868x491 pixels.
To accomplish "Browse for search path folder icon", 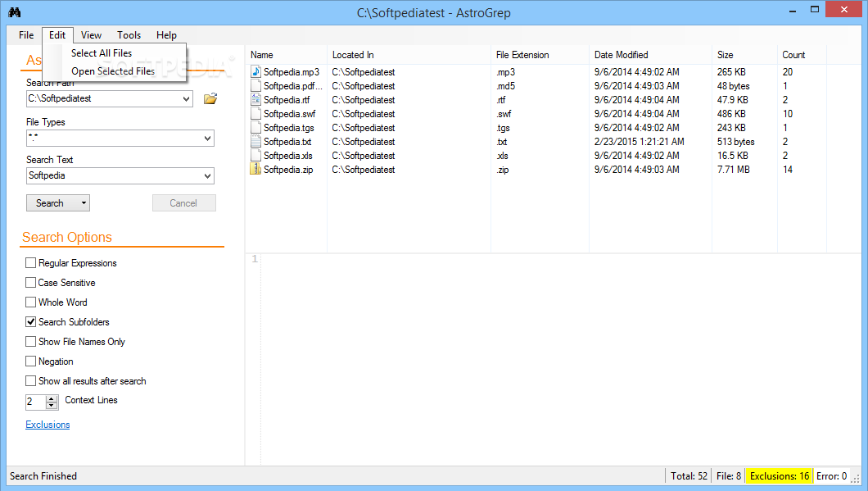I will (210, 98).
